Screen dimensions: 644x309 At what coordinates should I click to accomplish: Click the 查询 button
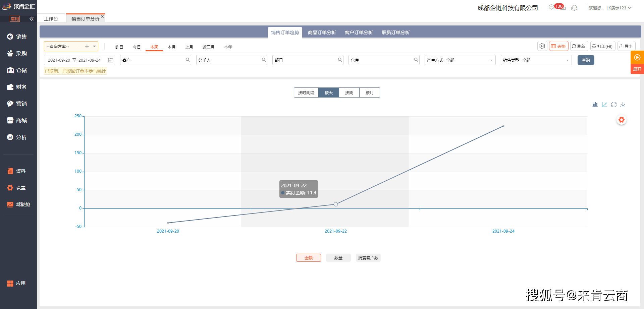tap(586, 60)
